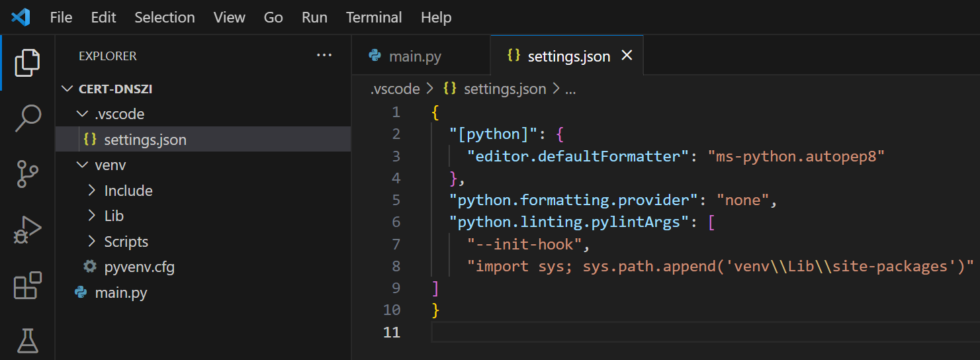Viewport: 980px width, 360px height.
Task: Expand the Include folder
Action: tap(92, 191)
